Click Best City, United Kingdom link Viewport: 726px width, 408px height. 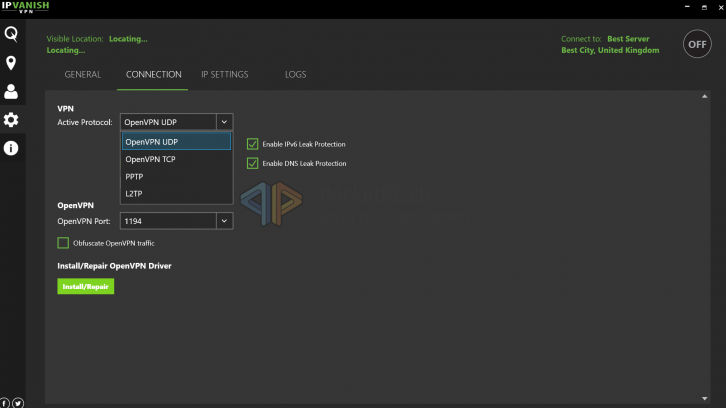click(x=610, y=51)
